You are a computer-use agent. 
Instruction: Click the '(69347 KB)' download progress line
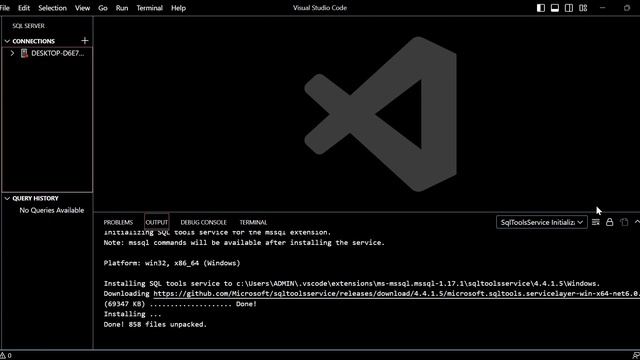tap(180, 304)
